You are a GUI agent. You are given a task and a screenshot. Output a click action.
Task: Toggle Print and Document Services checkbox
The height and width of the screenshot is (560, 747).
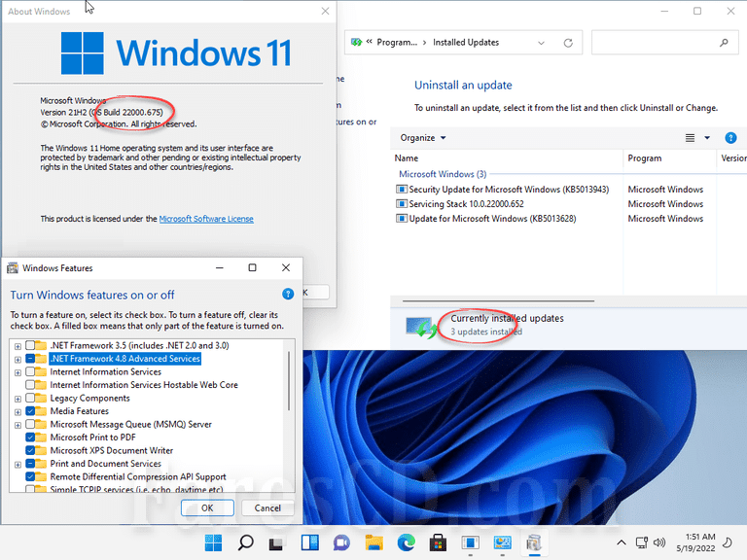(30, 464)
